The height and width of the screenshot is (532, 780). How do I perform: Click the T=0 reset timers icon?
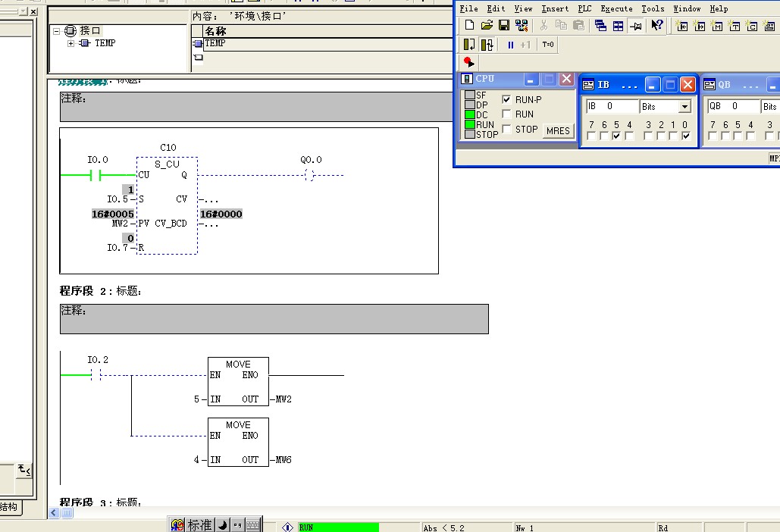point(548,45)
